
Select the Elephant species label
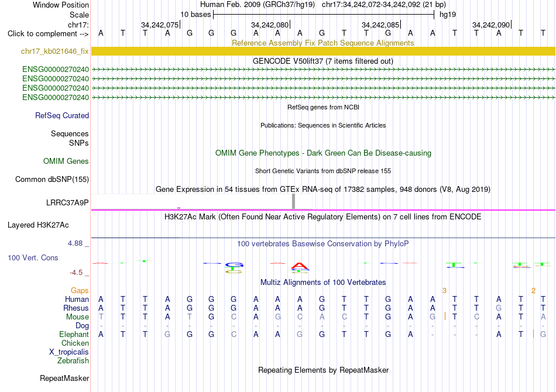point(74,334)
